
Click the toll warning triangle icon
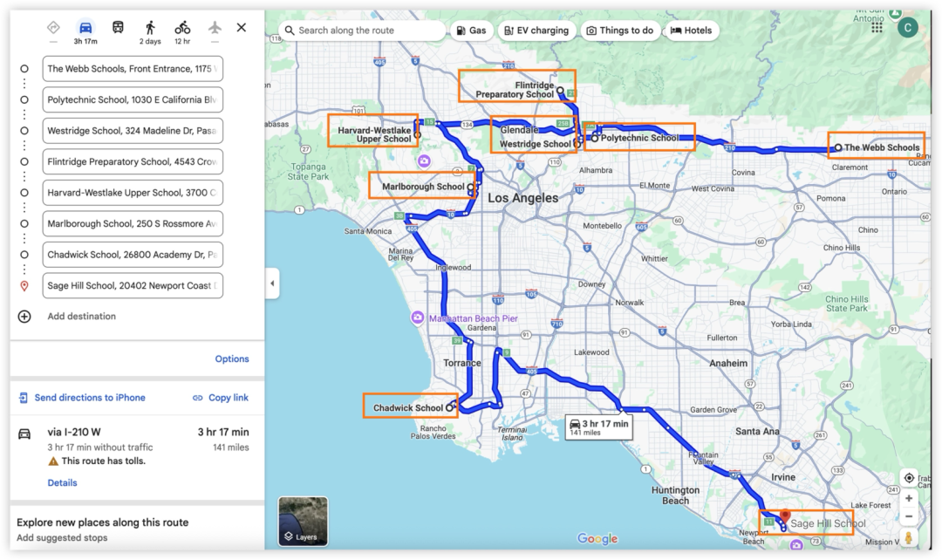pos(53,461)
